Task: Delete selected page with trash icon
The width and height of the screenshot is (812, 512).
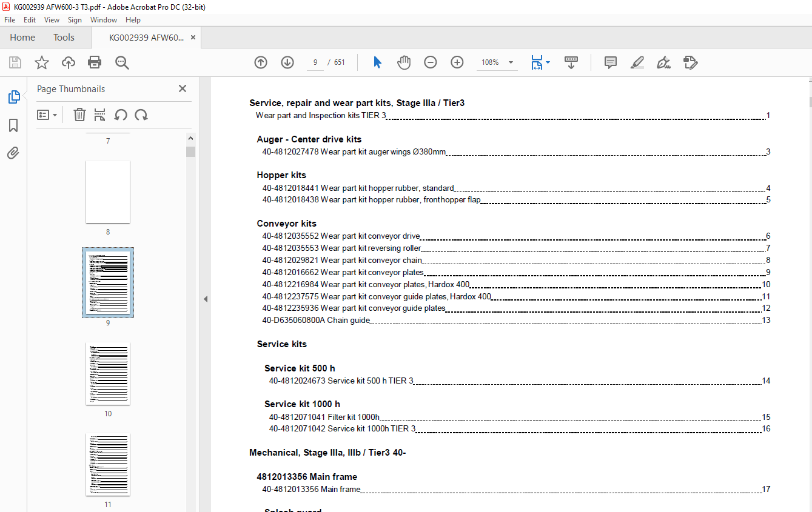Action: point(79,115)
